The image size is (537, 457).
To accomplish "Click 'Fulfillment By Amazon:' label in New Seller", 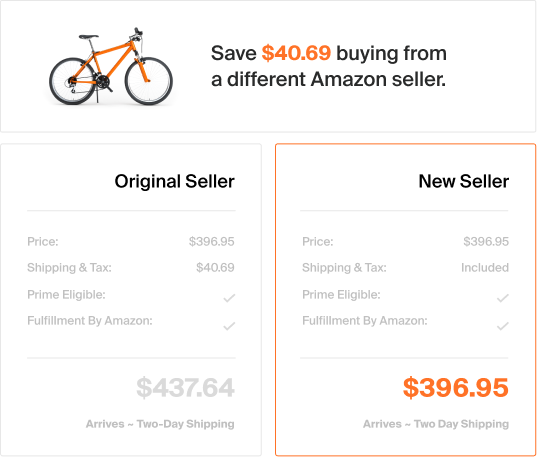I will (x=365, y=321).
